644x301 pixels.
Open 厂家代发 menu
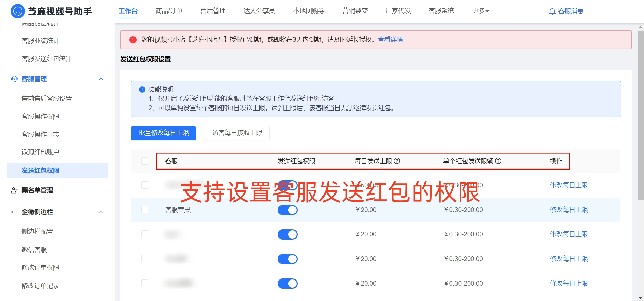click(x=398, y=11)
